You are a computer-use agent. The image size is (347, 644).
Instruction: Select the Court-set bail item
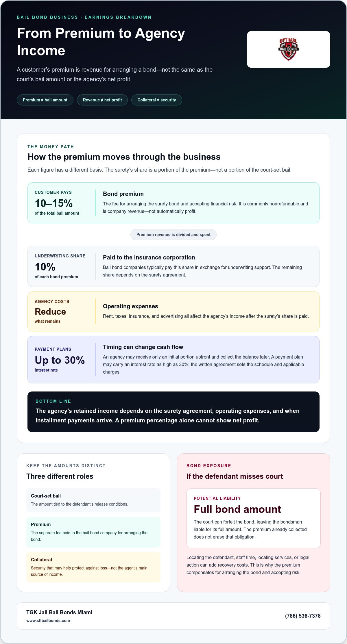tap(93, 500)
